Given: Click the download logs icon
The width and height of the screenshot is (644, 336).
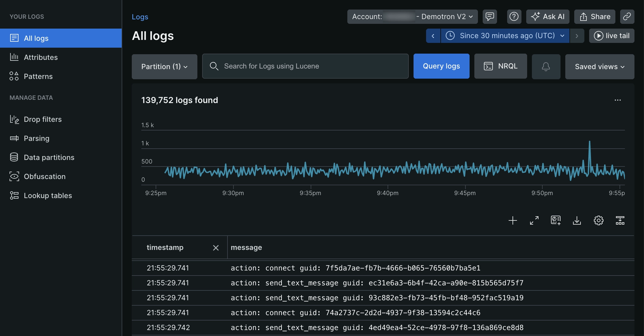Looking at the screenshot, I should (x=577, y=220).
